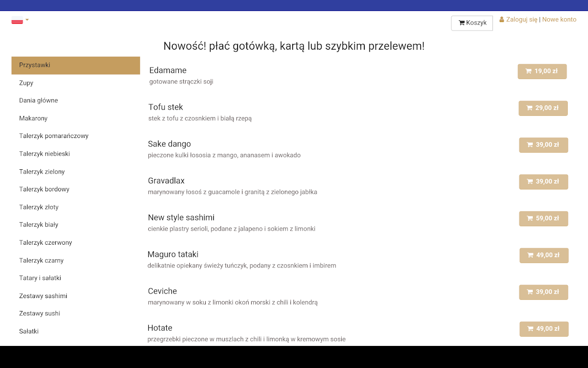Switch to Dania główne category
This screenshot has height=368, width=588.
pos(76,100)
